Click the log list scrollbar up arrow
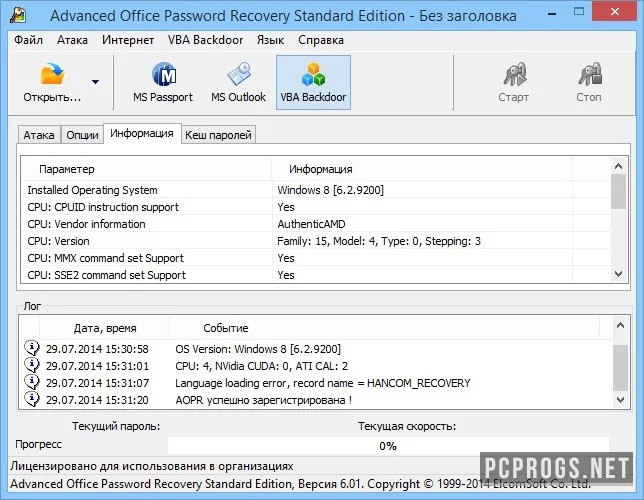Screen dimensions: 644x500 pyautogui.click(x=620, y=325)
